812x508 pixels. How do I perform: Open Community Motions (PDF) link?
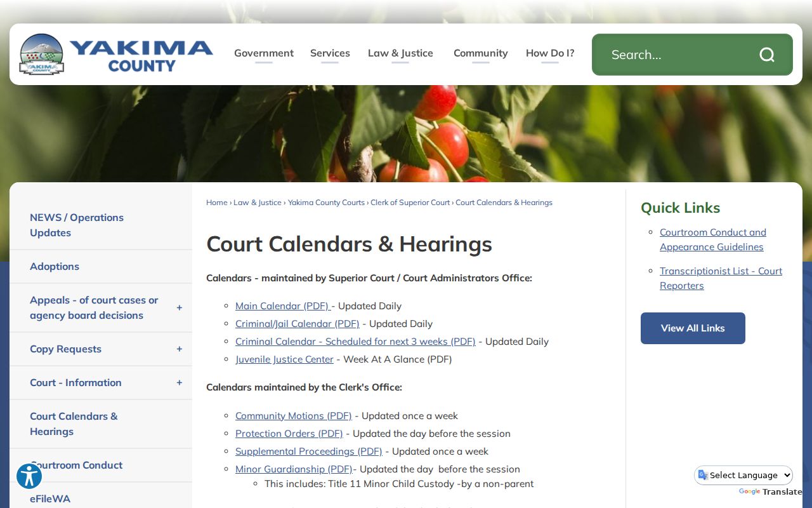[294, 416]
